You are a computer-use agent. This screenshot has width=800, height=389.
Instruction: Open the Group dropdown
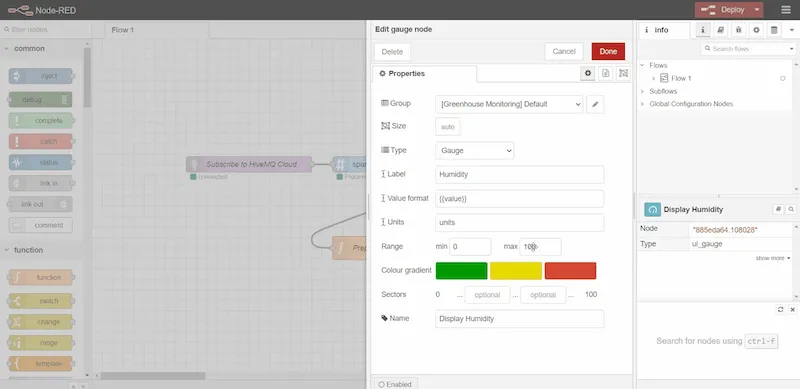[x=509, y=104]
